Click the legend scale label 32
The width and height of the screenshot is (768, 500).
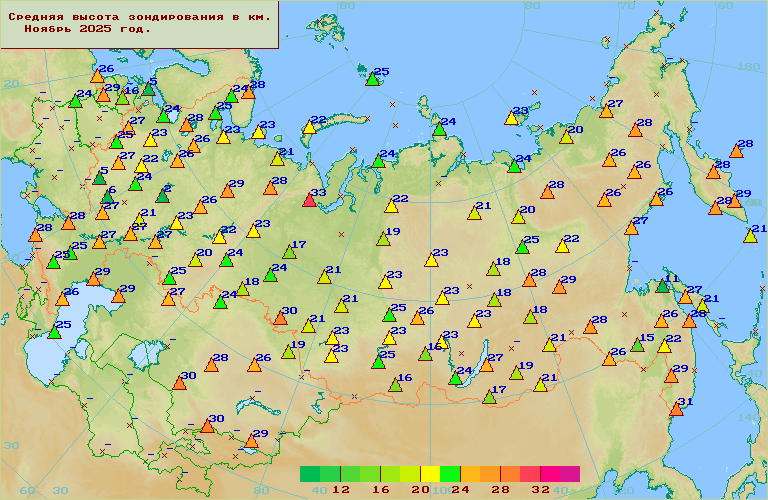point(541,489)
